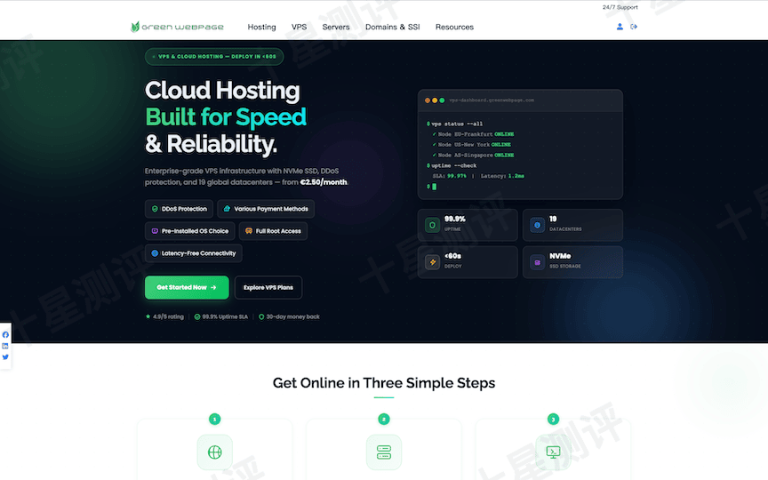The image size is (768, 480).
Task: Share via the LinkedIn sidebar icon
Action: 5,346
